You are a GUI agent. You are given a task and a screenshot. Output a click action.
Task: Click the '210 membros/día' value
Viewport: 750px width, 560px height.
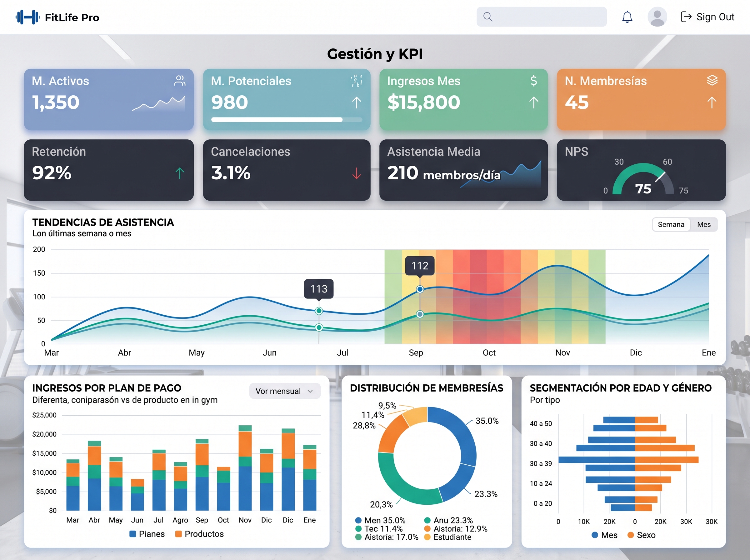pos(444,173)
